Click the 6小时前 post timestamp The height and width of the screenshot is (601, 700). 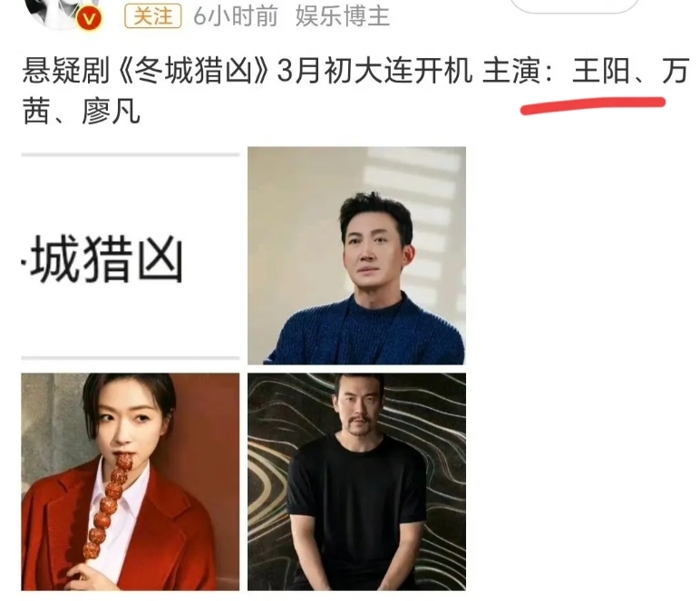pos(236,16)
